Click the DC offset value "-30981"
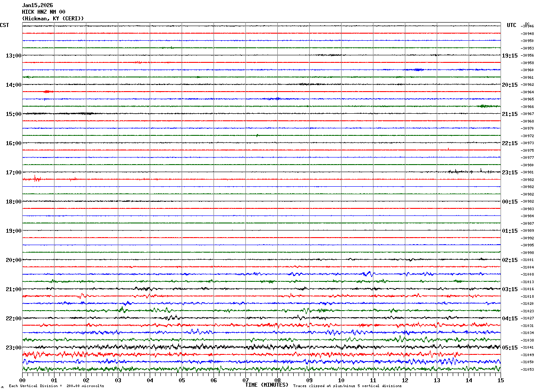536x392 pixels. pos(528,173)
